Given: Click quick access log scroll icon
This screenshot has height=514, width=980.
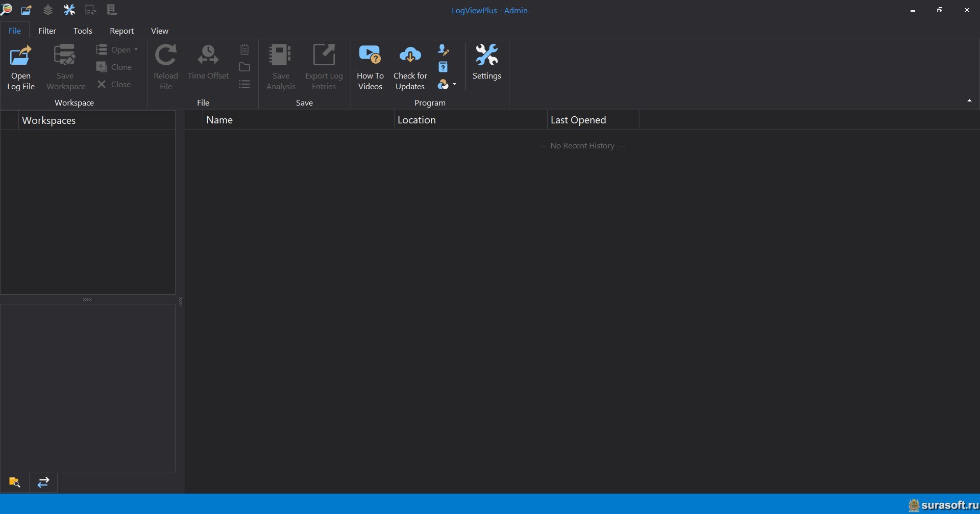Looking at the screenshot, I should point(112,10).
